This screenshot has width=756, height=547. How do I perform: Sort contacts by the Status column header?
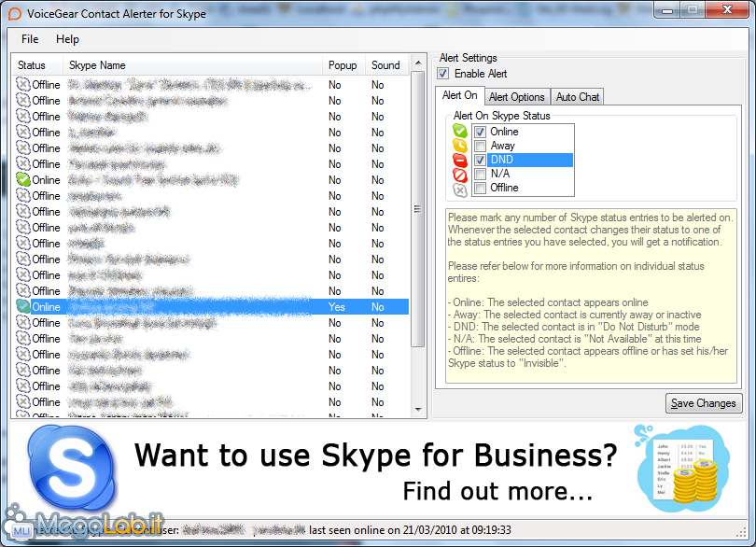37,65
